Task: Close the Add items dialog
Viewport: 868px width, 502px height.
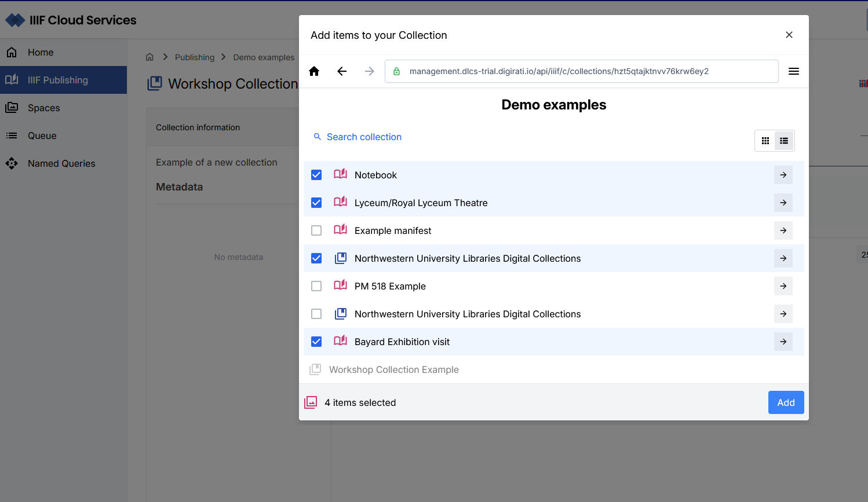Action: (x=789, y=35)
